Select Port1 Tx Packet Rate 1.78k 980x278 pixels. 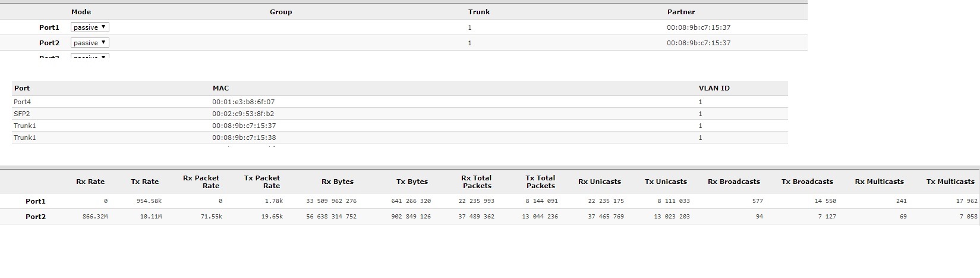pyautogui.click(x=274, y=201)
